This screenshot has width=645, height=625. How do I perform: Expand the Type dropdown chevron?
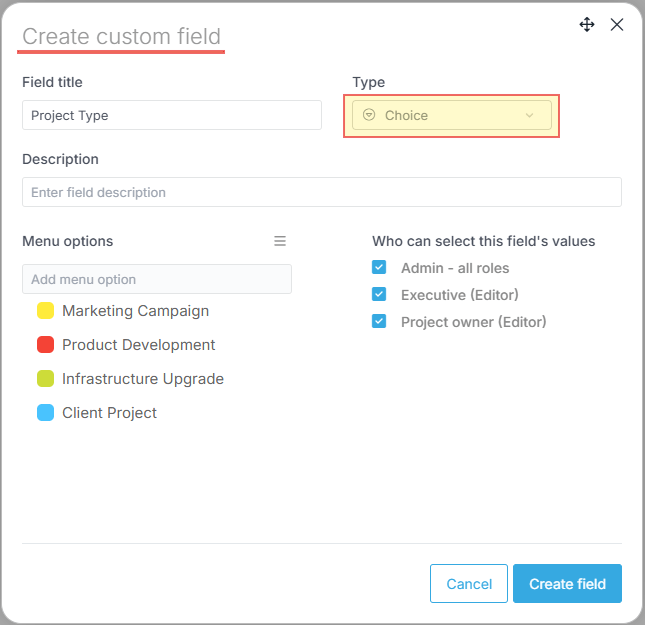530,115
